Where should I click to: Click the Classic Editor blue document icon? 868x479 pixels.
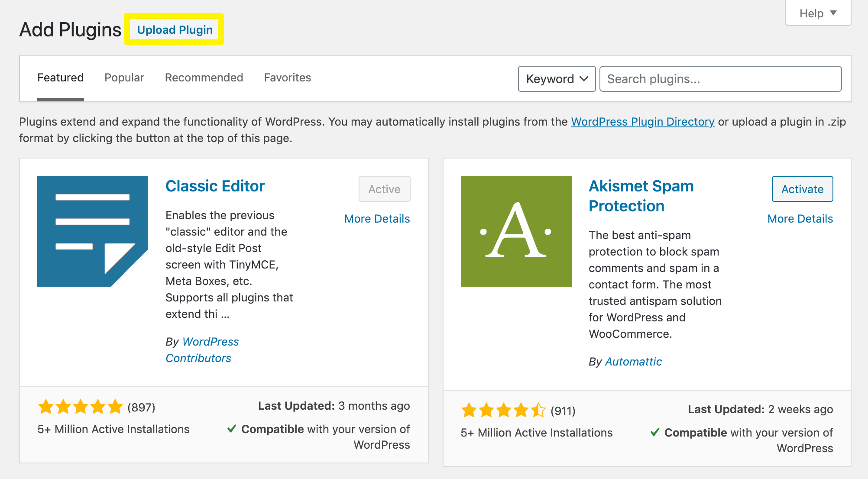[x=92, y=231]
